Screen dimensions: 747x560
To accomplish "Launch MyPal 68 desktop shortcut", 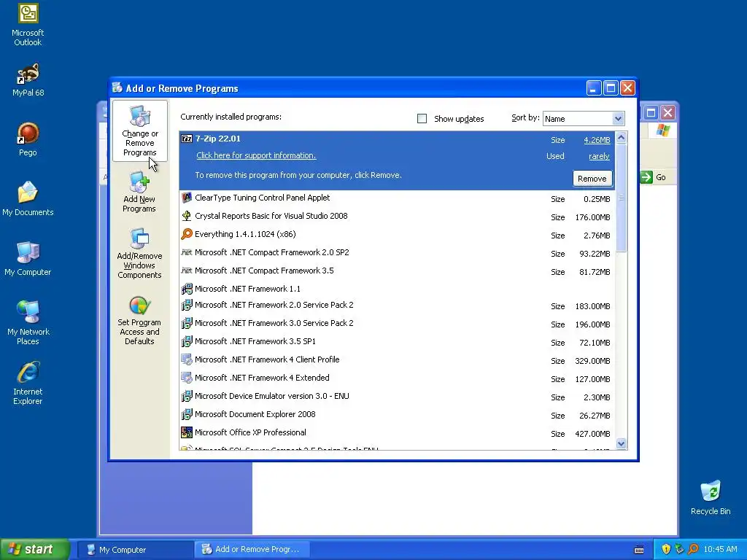I will point(28,79).
